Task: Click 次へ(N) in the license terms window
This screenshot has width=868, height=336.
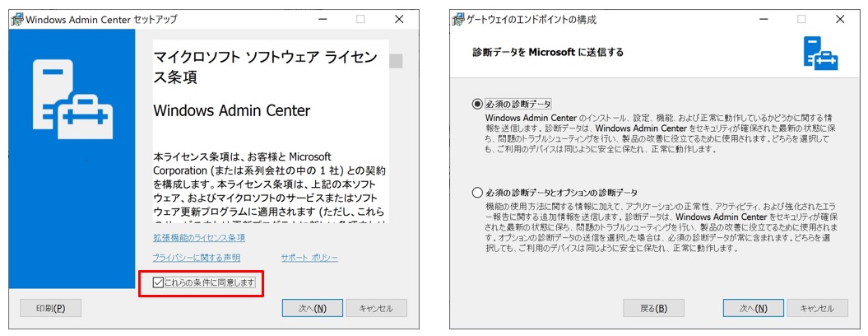Action: coord(312,308)
